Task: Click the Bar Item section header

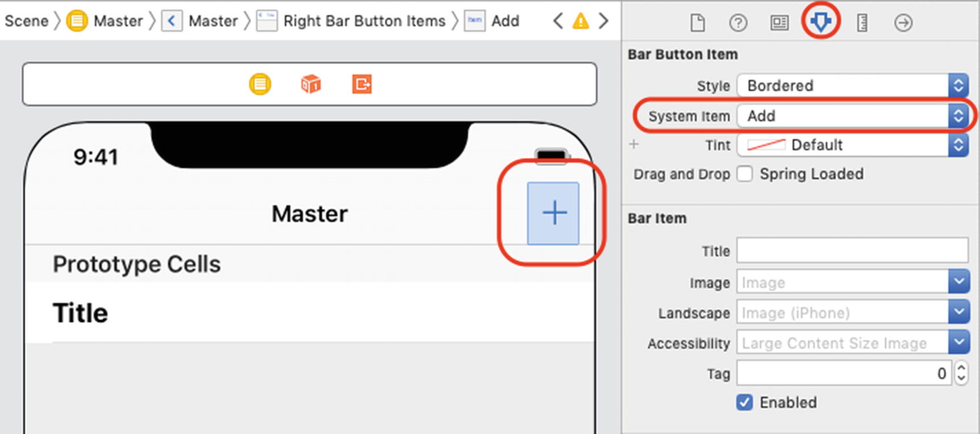Action: coord(657,218)
